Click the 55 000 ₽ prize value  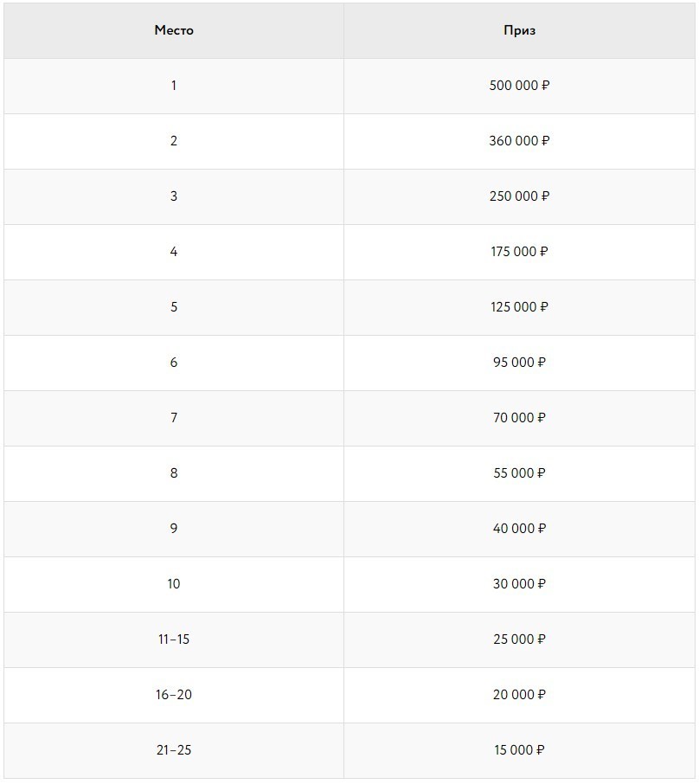(x=519, y=473)
